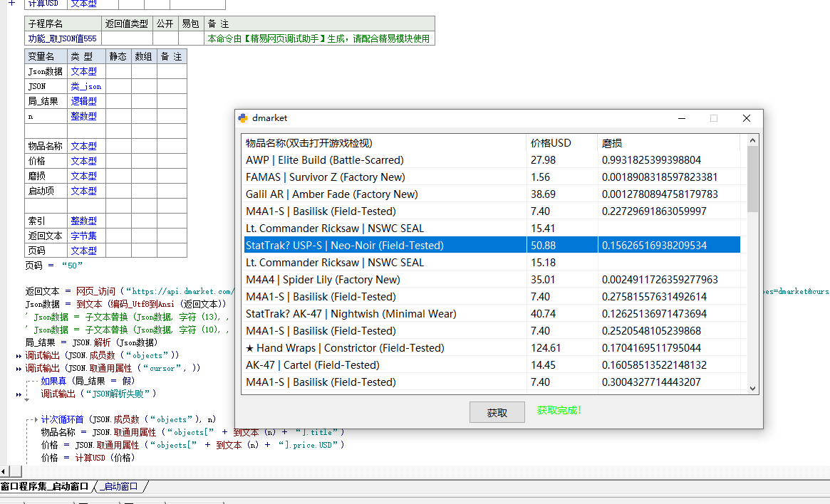830x504 pixels.
Task: Click the dmarket window title icon
Action: tap(243, 118)
